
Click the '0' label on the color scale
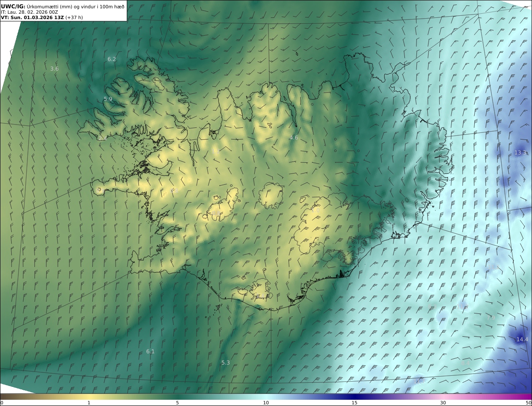[x=2, y=403]
